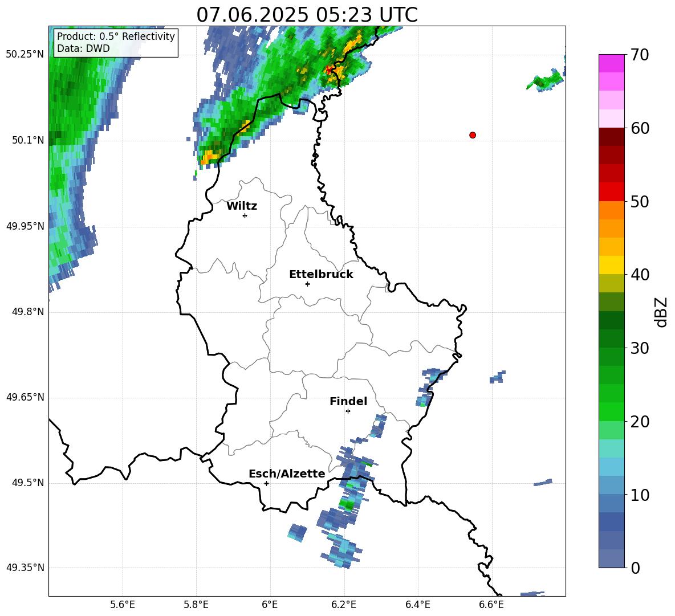Click the red high-reflectivity core near the northern border
Viewport: 675px width, 616px height.
pyautogui.click(x=329, y=70)
